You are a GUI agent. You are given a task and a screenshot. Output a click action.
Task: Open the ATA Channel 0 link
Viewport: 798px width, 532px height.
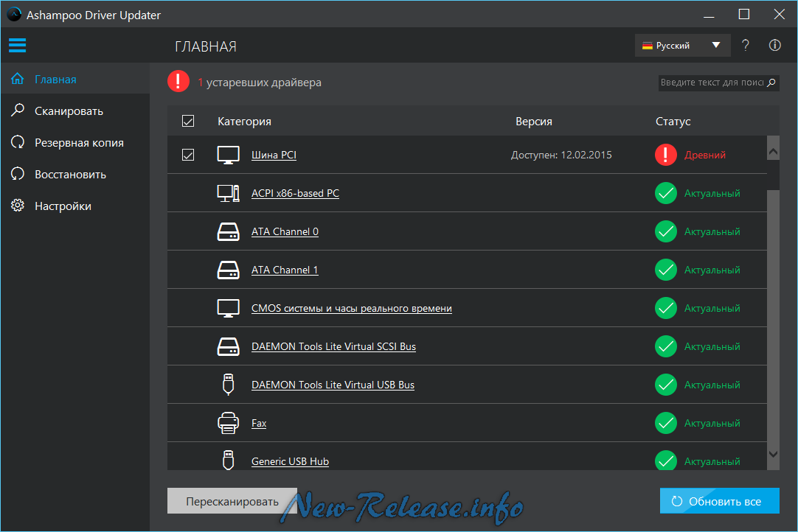(285, 232)
